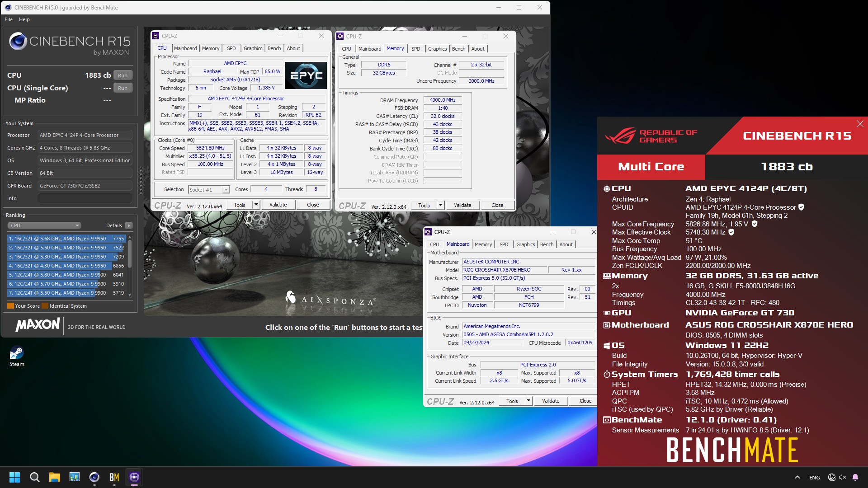Click Max Effective Clock verified shield

pos(731,232)
